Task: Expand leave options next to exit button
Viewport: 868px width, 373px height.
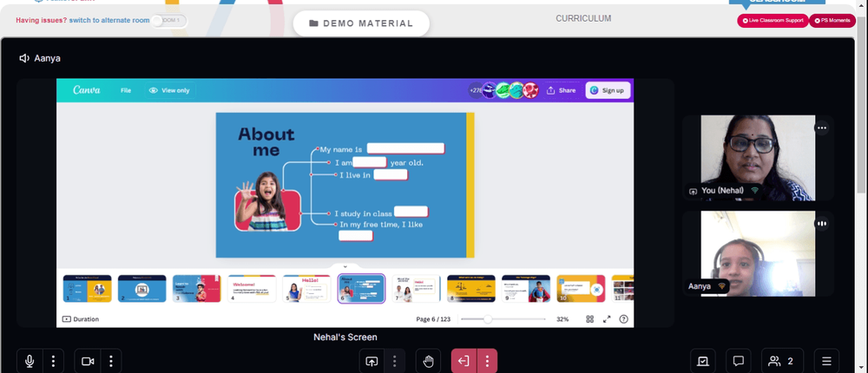Action: tap(487, 362)
